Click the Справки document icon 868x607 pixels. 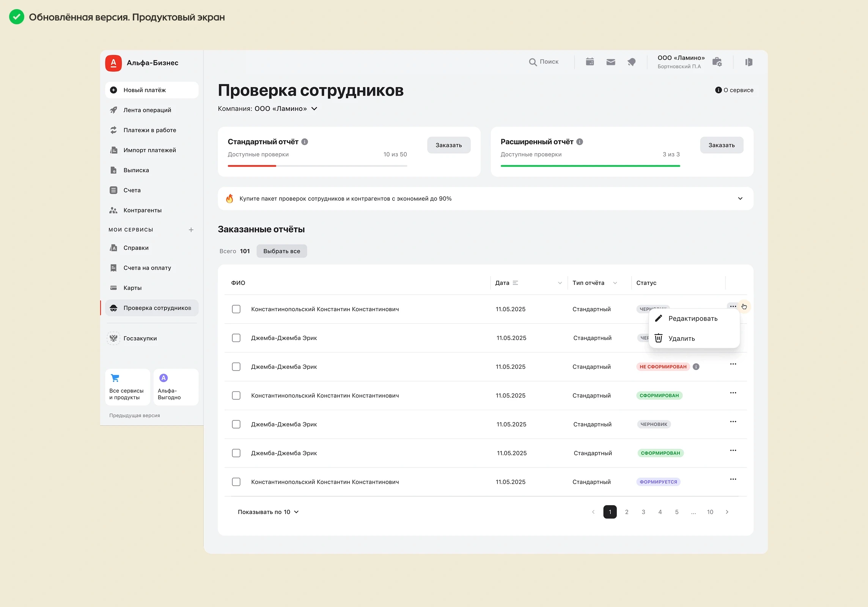[x=113, y=248]
